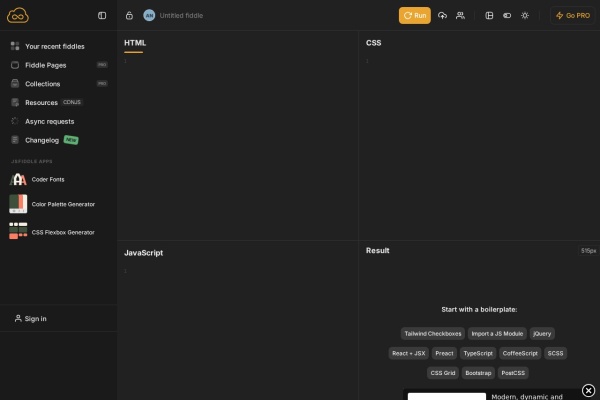Click the grid icon beside Your recent fiddles
Viewport: 600px width, 400px height.
15,46
